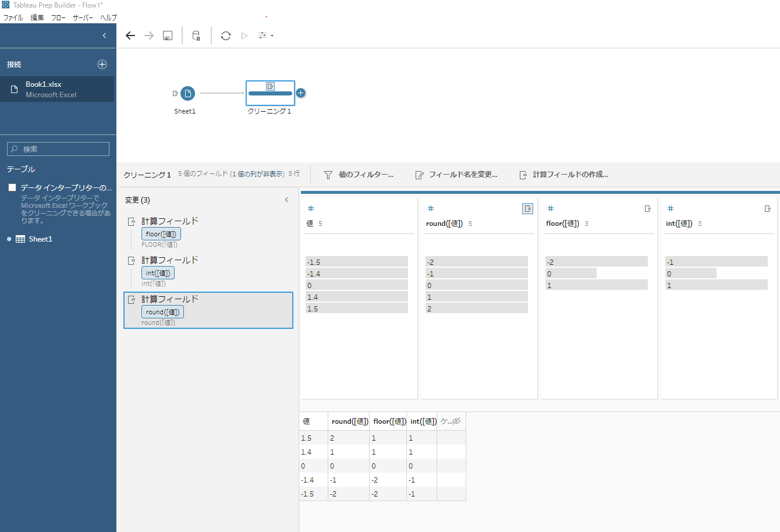Click int([値]) column header in grid

click(x=422, y=421)
